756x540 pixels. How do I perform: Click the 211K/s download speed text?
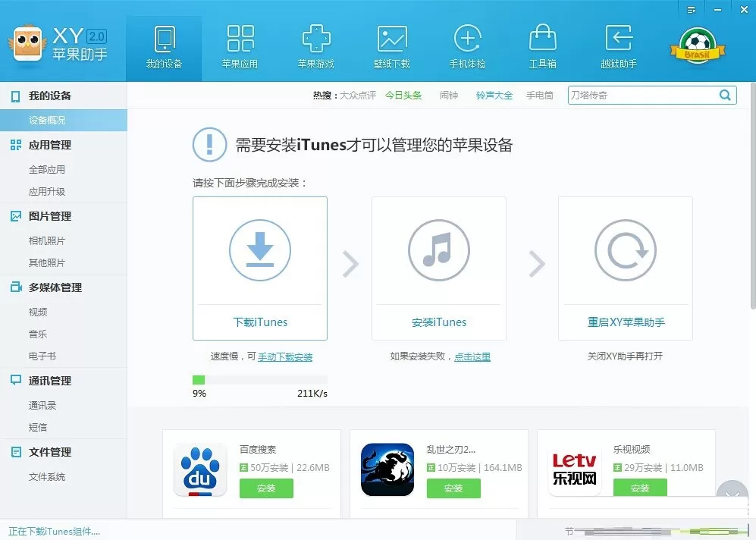pos(312,394)
